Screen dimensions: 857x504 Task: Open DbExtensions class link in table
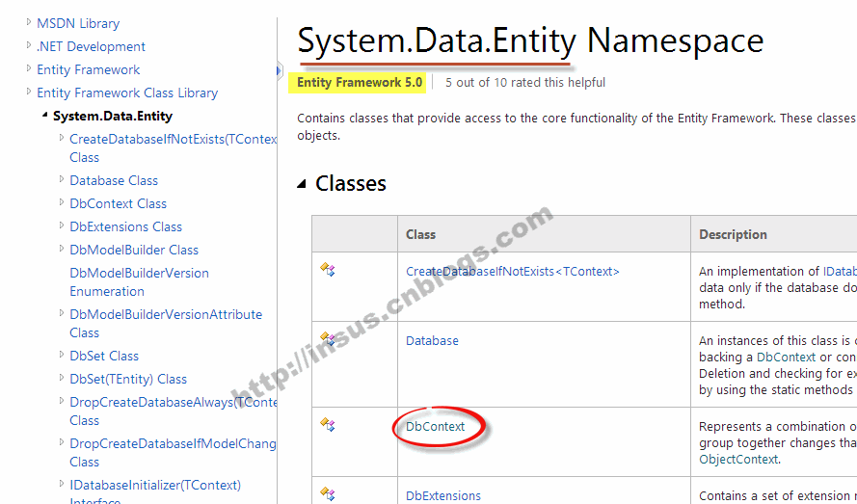443,495
